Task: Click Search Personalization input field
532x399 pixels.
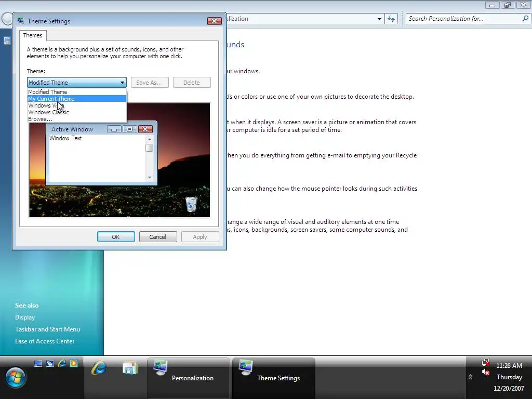Action: coord(464,19)
